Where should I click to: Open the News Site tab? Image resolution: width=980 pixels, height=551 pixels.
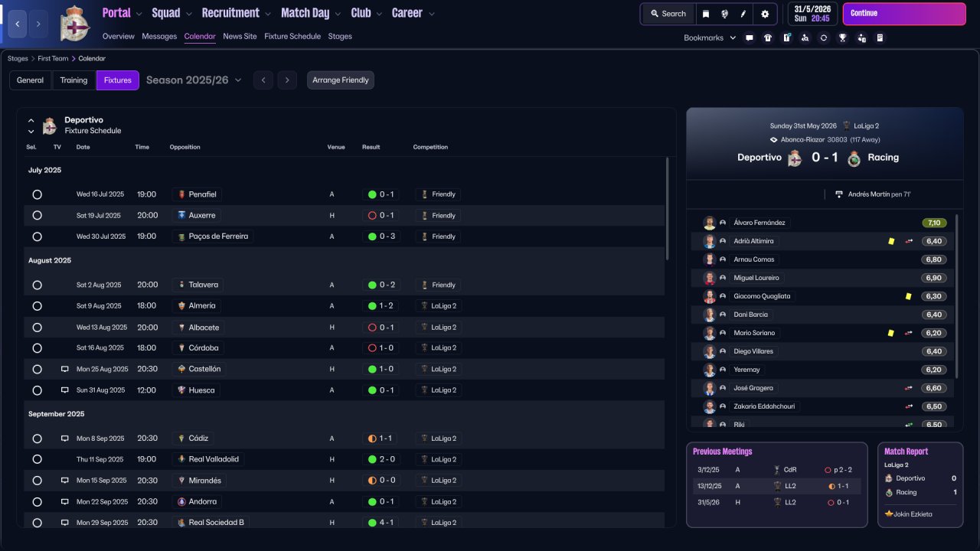(240, 36)
